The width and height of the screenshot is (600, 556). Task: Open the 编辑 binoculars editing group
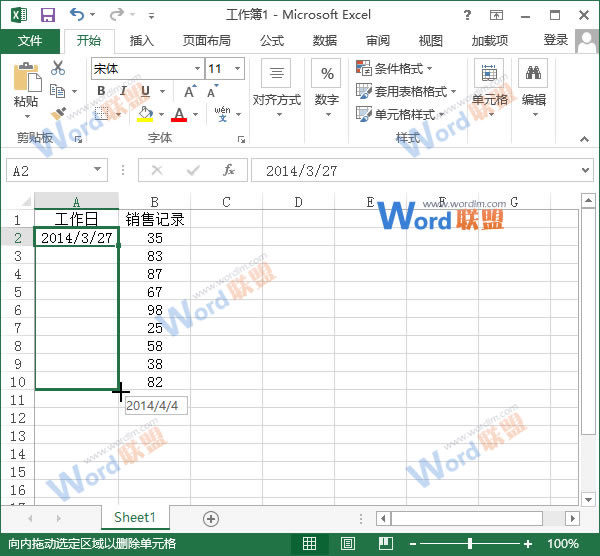(x=534, y=86)
